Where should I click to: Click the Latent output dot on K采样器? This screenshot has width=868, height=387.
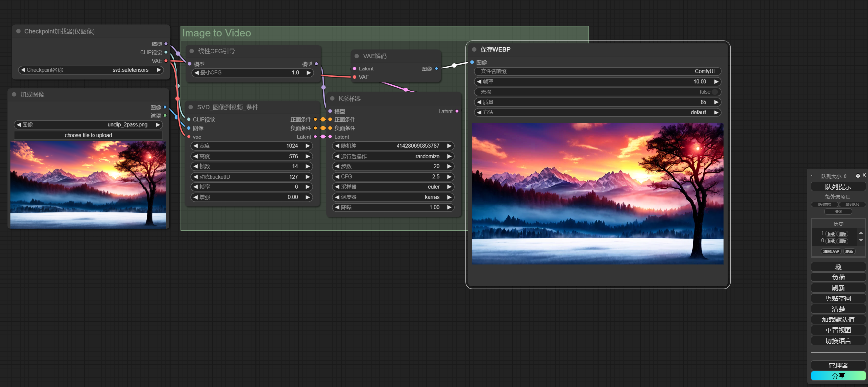click(457, 111)
